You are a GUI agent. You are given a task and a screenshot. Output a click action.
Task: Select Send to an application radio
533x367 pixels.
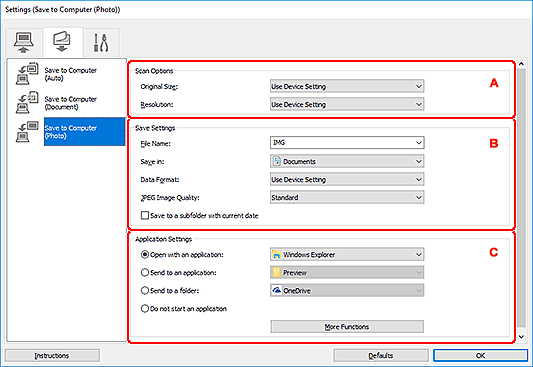145,273
